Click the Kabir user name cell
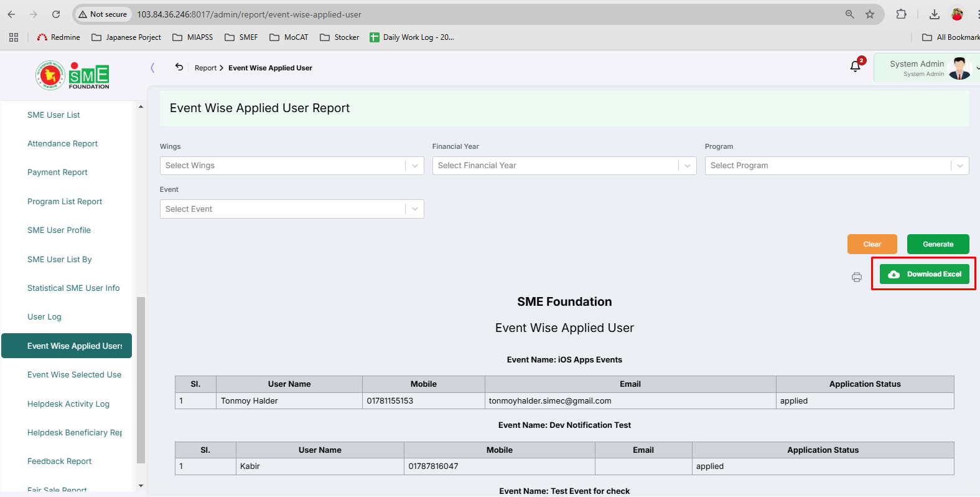980x497 pixels. 320,466
